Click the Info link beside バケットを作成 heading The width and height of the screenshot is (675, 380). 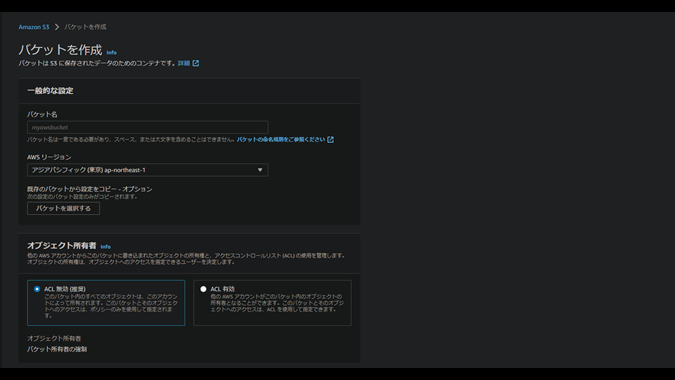point(111,53)
